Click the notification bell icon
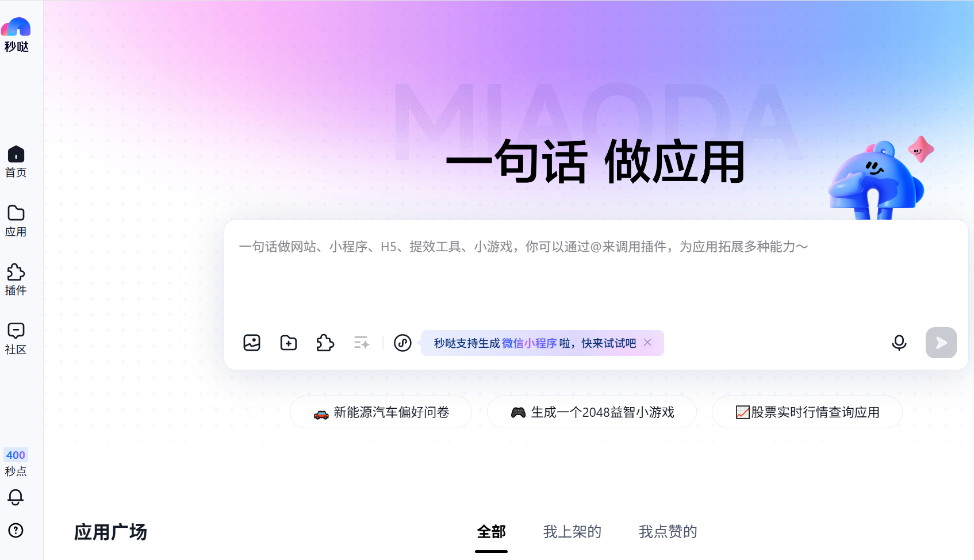This screenshot has height=560, width=974. pos(16,497)
